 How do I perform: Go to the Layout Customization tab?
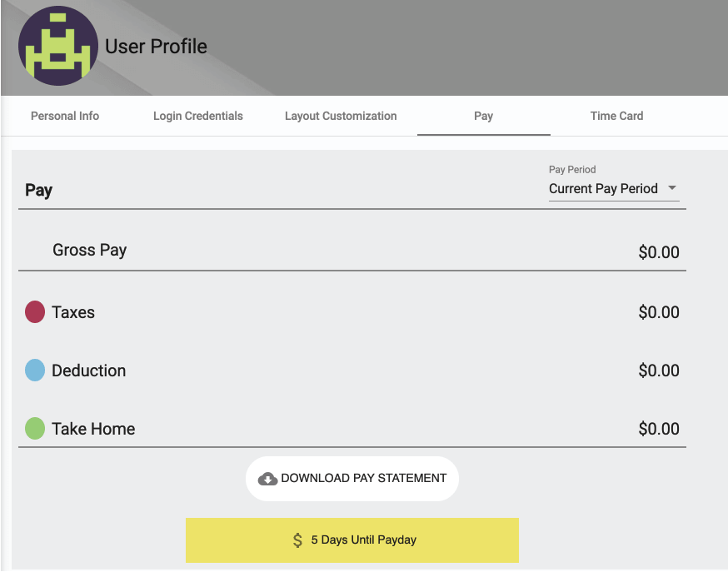click(341, 116)
